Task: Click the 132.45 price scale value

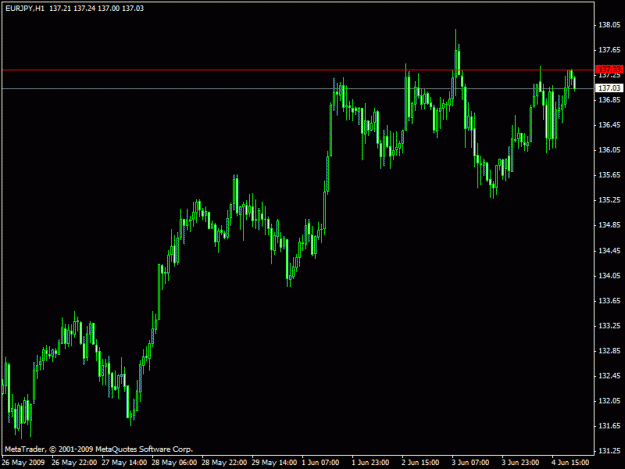Action: 609,376
